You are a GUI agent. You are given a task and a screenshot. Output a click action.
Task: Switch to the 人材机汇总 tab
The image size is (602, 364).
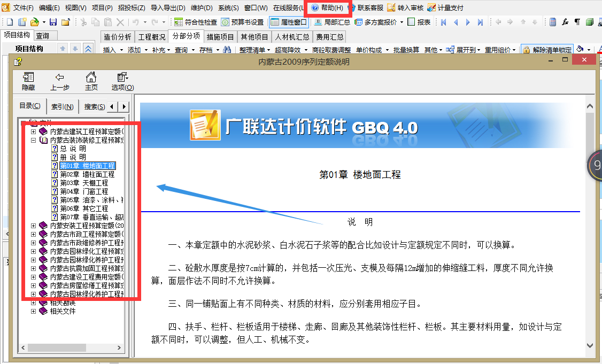pyautogui.click(x=292, y=37)
